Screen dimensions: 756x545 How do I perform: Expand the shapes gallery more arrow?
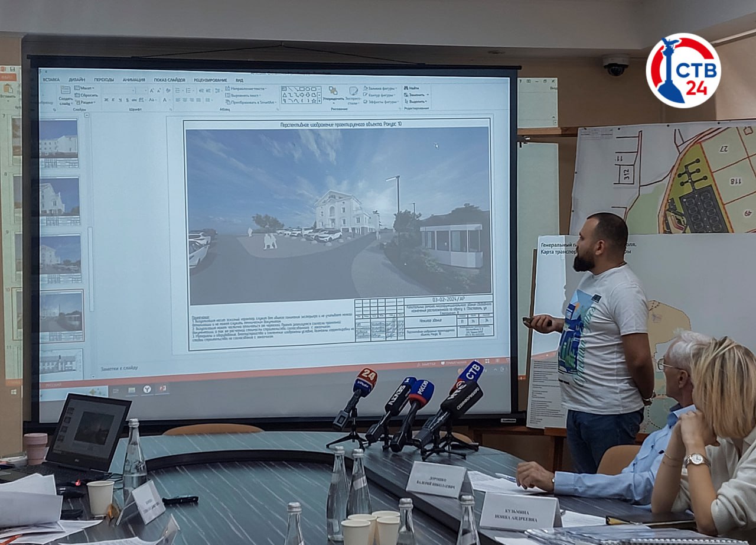(319, 101)
